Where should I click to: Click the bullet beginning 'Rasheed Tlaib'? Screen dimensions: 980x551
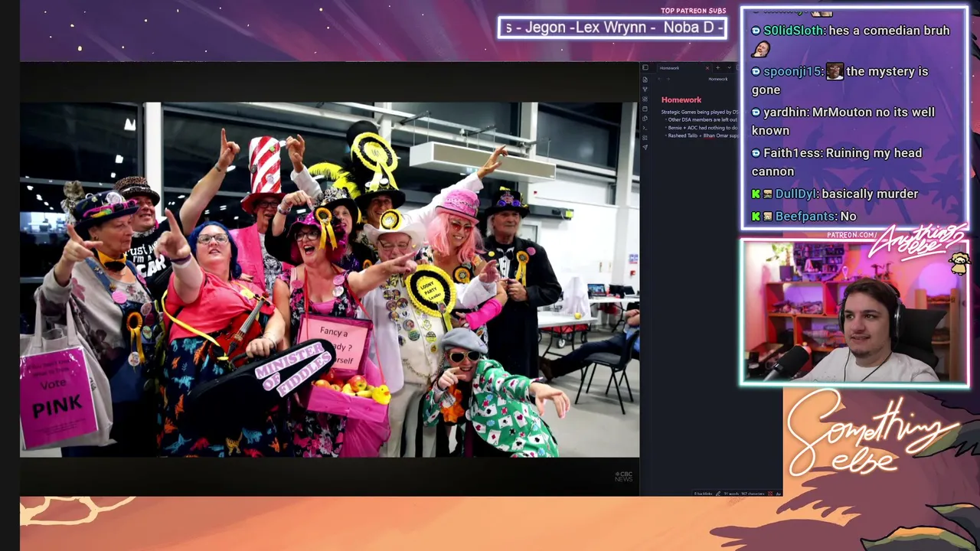[702, 135]
